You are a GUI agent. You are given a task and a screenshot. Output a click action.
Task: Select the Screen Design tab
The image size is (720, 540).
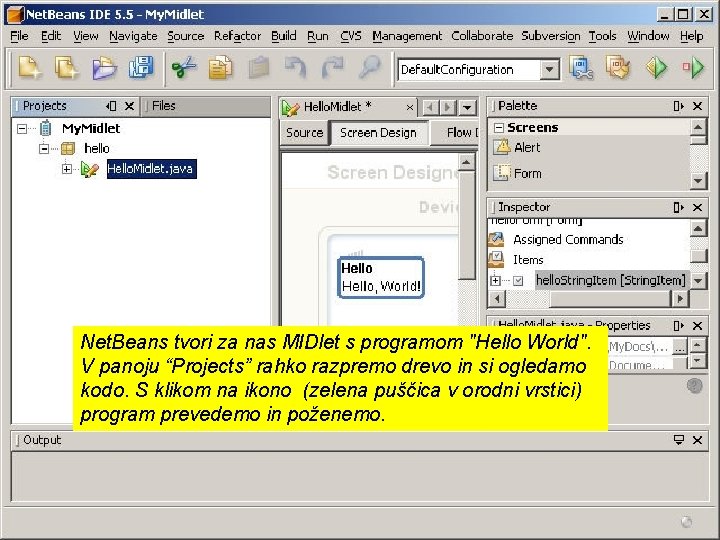point(378,133)
